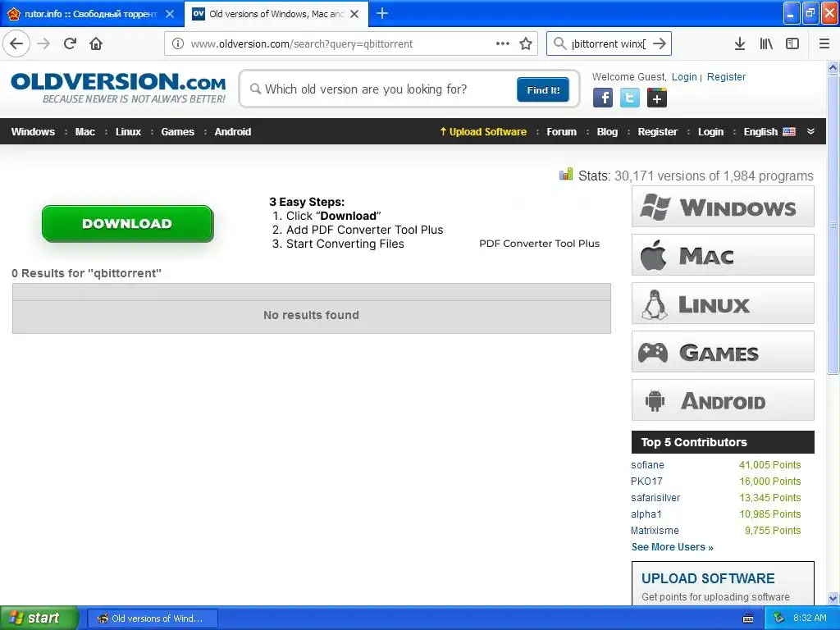Open the Google Plus social icon
The width and height of the screenshot is (840, 630).
tap(657, 98)
